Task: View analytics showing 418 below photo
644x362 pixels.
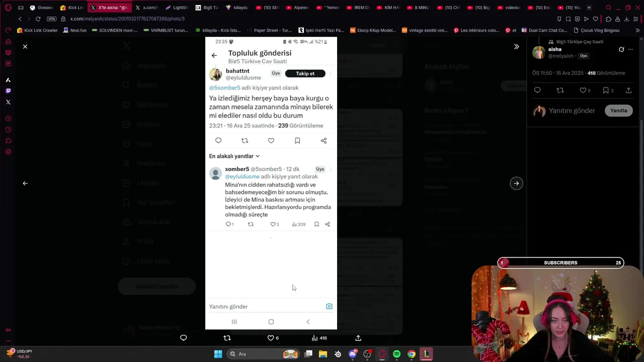Action: pyautogui.click(x=319, y=338)
